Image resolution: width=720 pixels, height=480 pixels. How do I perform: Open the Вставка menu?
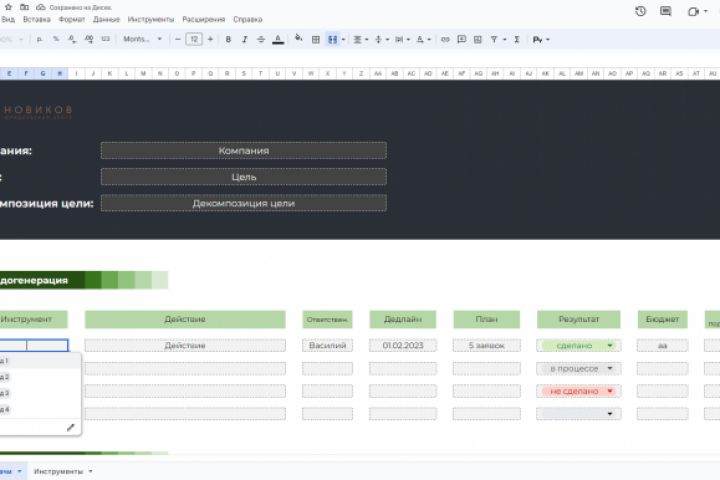[37, 19]
